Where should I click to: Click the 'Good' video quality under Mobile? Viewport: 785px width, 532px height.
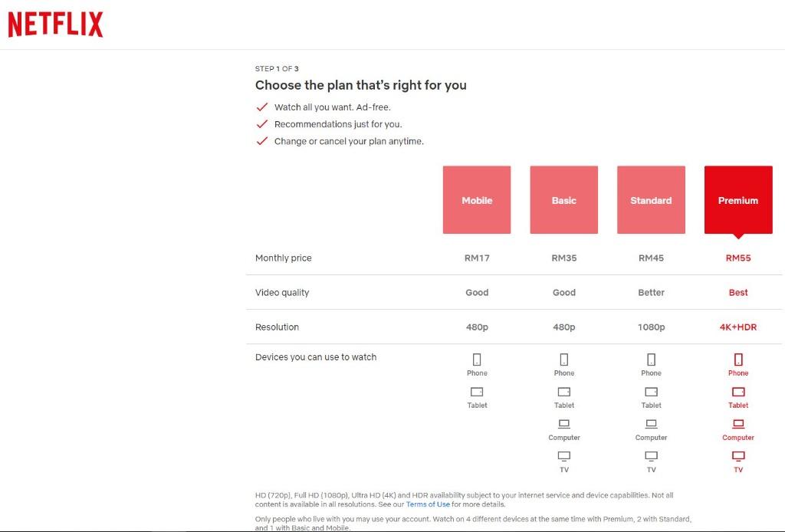pos(477,292)
